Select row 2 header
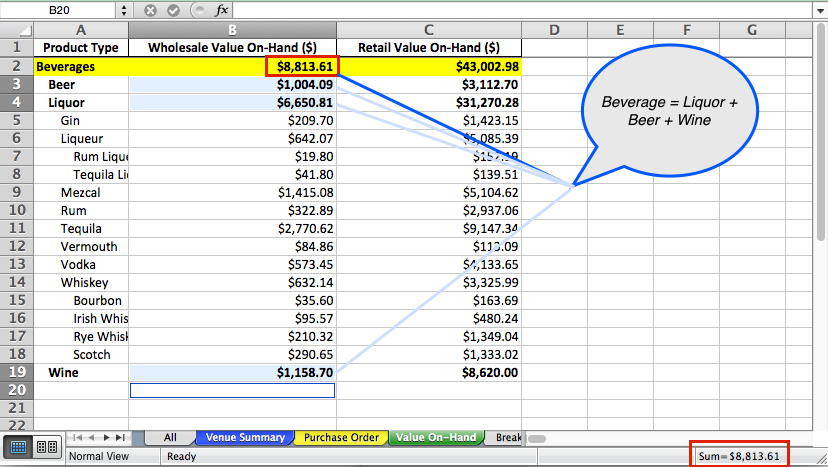 pos(17,66)
